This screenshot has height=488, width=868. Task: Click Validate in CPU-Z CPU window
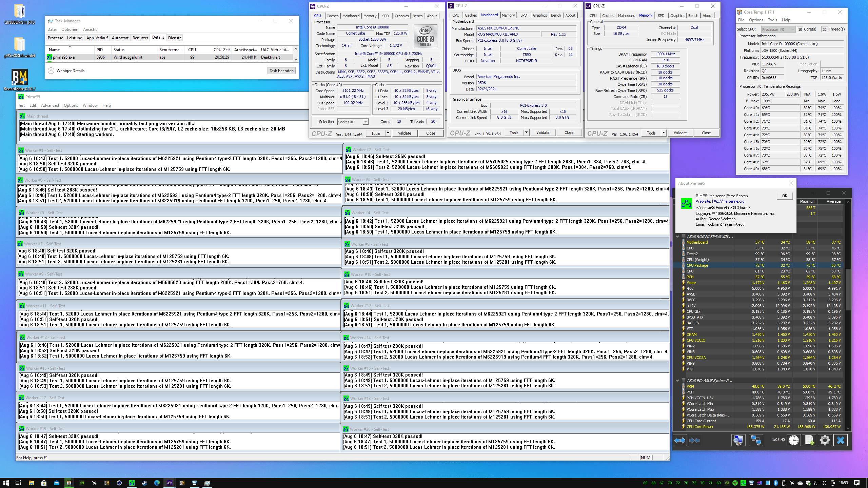(x=405, y=133)
